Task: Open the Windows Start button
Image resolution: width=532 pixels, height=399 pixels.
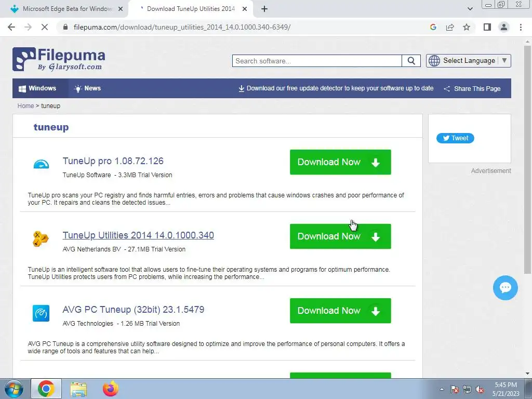Action: 14,389
